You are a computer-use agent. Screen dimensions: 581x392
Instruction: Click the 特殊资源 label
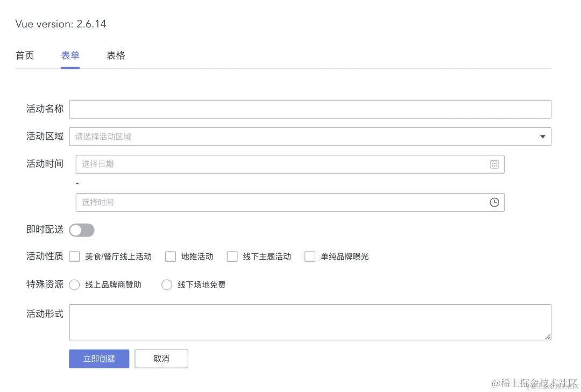(45, 284)
